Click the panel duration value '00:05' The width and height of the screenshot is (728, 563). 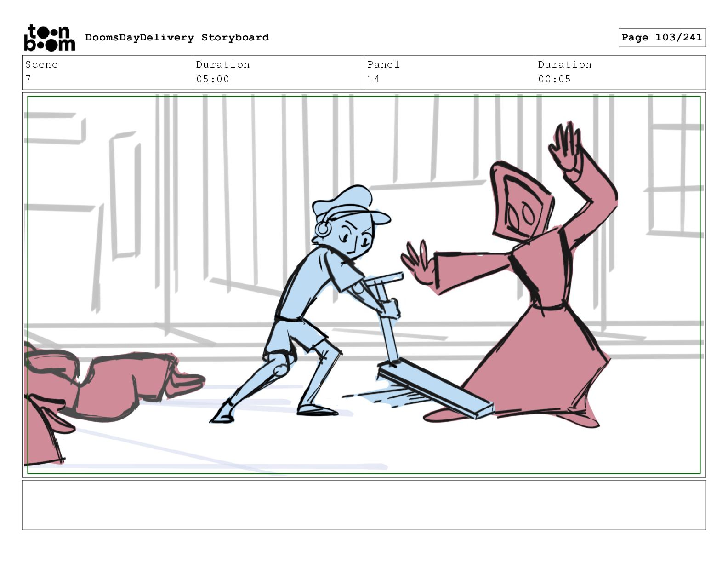(555, 79)
